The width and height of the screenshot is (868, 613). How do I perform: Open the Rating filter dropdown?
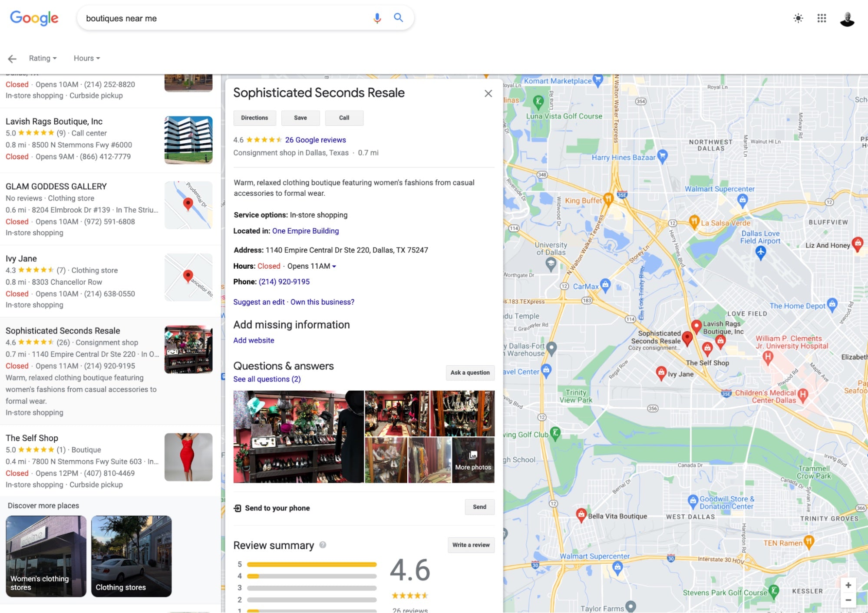[42, 58]
